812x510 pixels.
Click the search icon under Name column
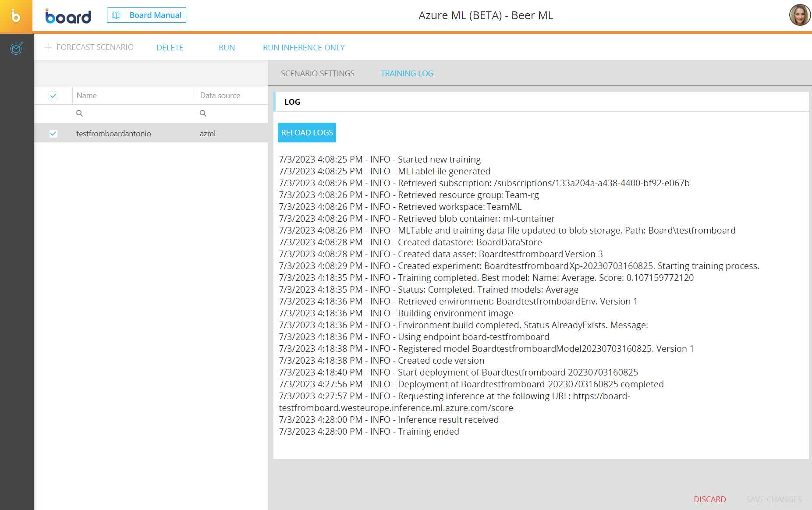pyautogui.click(x=79, y=113)
